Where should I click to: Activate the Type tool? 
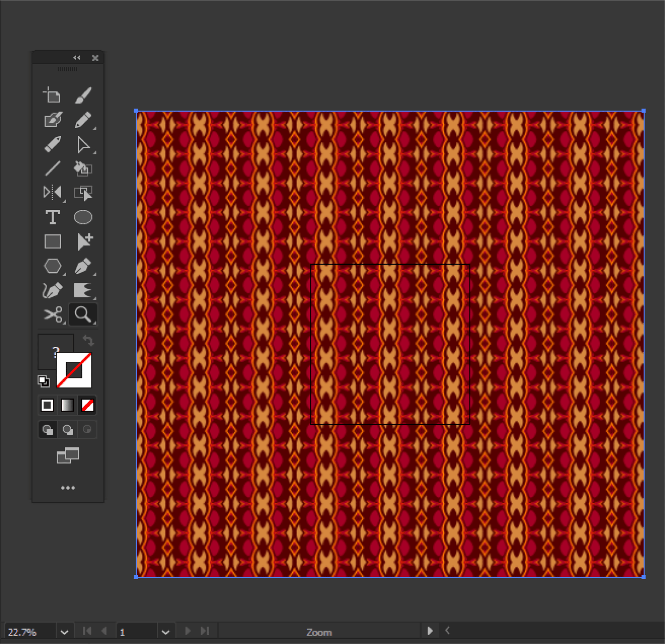pyautogui.click(x=53, y=217)
